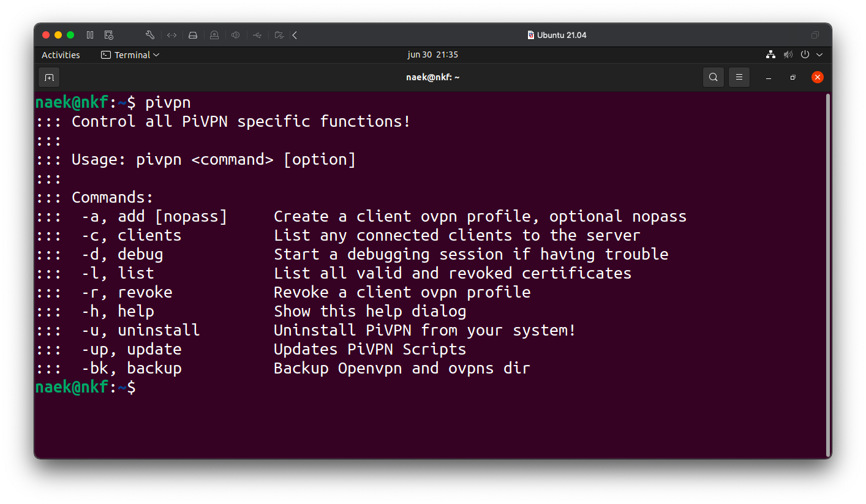Click '-bk, backup' command text
This screenshot has width=866, height=504.
point(131,369)
